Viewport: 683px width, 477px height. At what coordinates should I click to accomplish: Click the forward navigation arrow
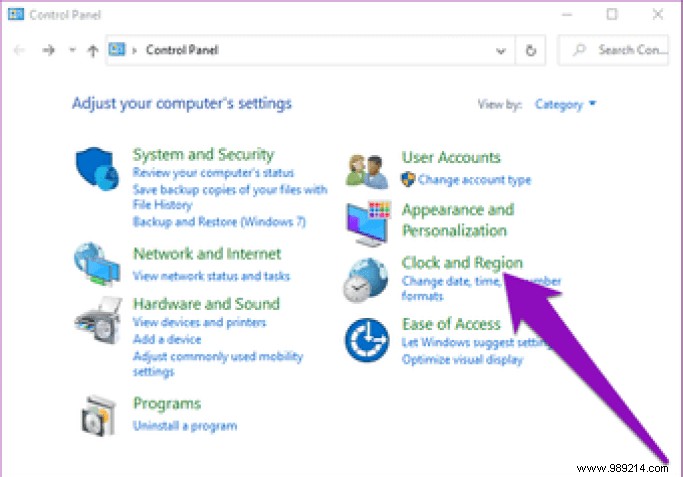click(48, 51)
